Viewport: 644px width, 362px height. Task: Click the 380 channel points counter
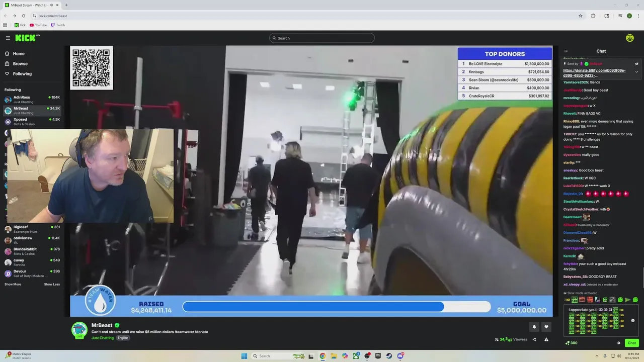(x=572, y=343)
